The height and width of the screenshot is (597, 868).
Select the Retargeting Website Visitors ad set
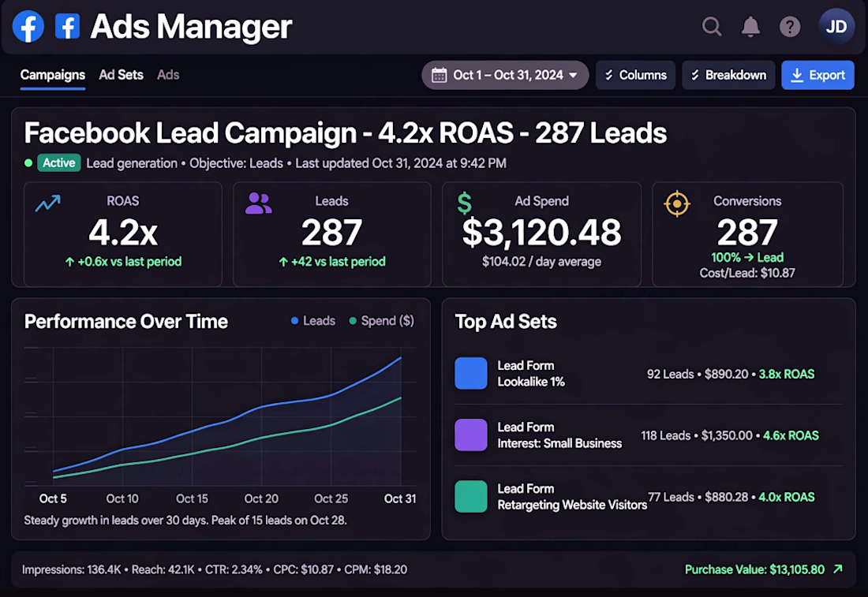click(x=648, y=496)
